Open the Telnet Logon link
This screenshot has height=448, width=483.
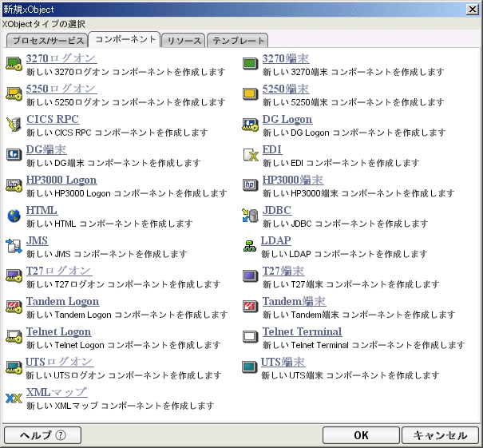[x=58, y=331]
